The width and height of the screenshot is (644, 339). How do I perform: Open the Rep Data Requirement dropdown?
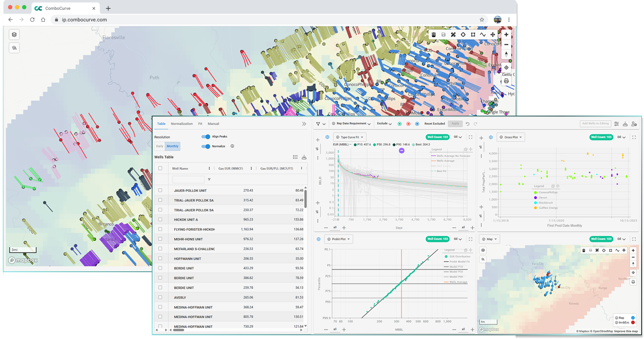click(351, 124)
